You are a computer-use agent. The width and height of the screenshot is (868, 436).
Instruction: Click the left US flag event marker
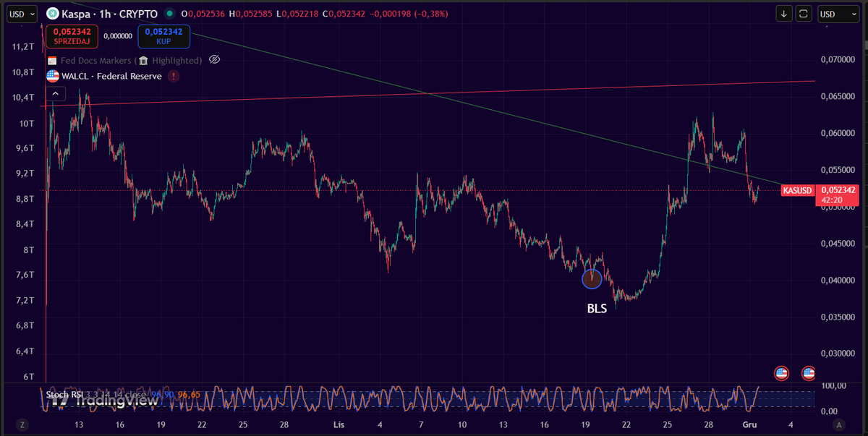pos(781,373)
